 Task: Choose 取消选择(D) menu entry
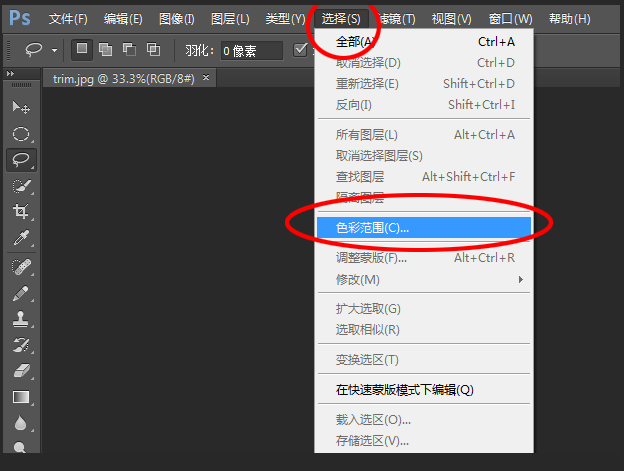click(x=424, y=63)
